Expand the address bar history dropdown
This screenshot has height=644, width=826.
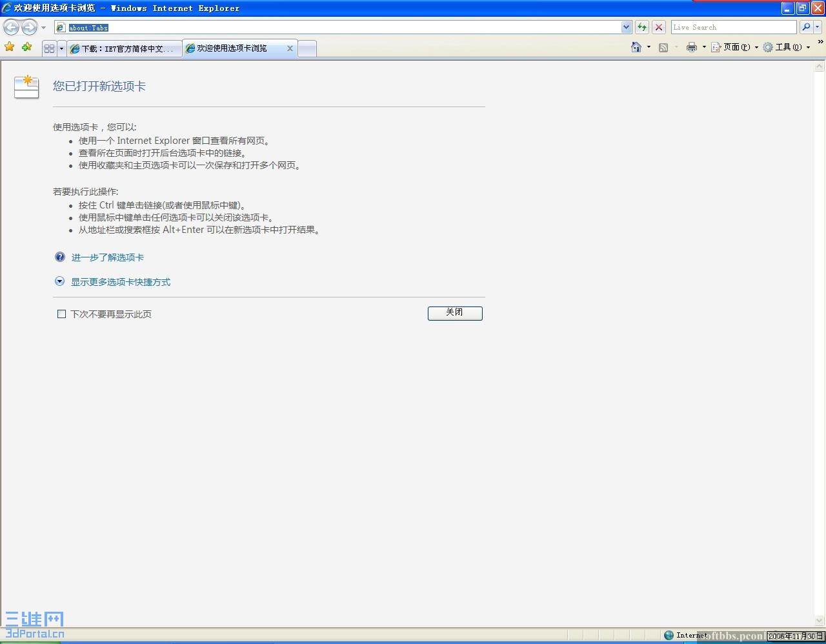coord(626,27)
